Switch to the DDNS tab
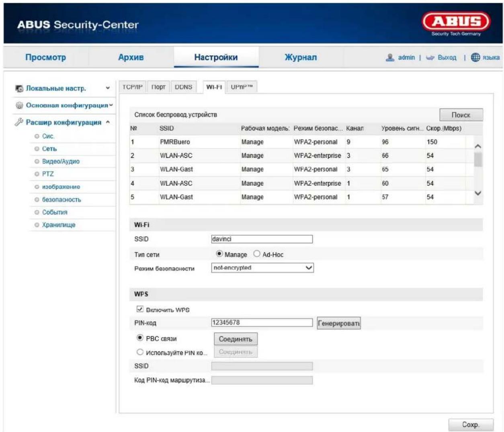Viewport: 504px width, 432px height. coord(184,87)
